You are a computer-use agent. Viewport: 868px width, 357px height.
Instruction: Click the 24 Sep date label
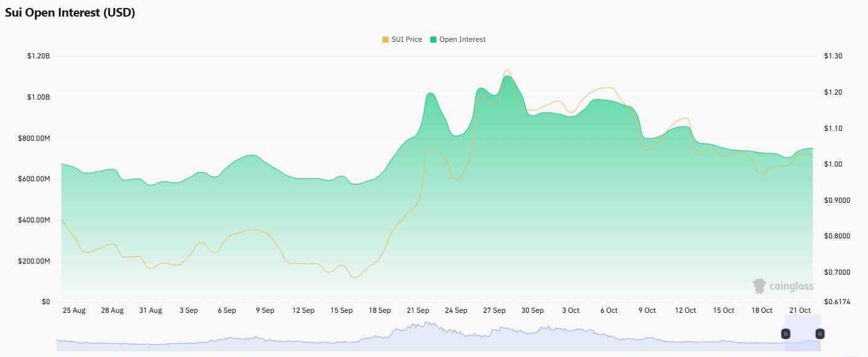456,310
